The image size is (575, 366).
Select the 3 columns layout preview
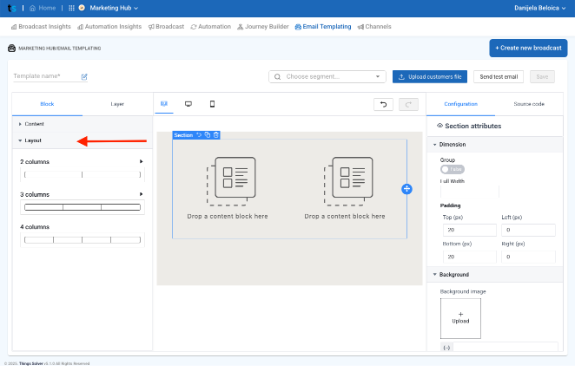pyautogui.click(x=83, y=207)
